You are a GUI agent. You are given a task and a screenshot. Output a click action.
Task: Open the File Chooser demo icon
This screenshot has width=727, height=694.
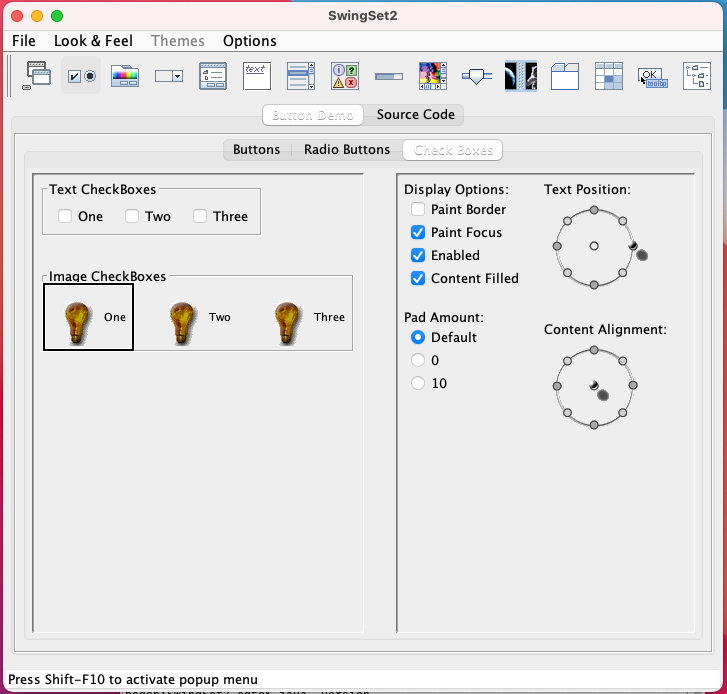(x=212, y=76)
